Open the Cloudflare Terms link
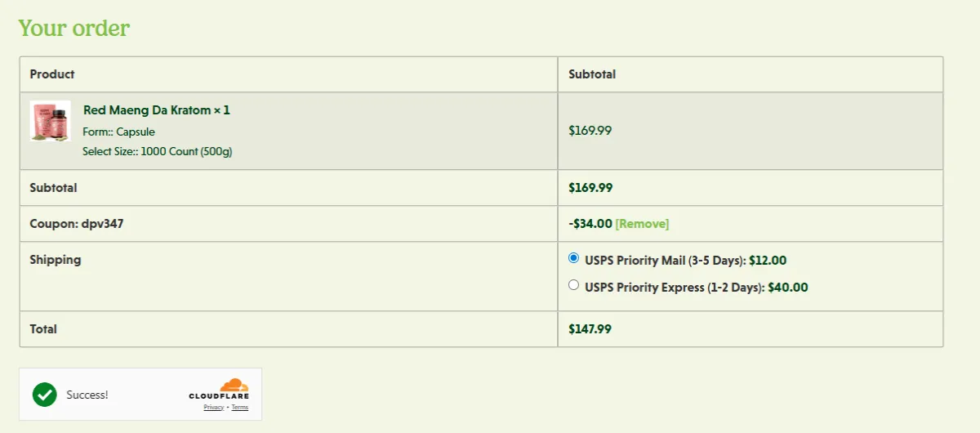Image resolution: width=980 pixels, height=433 pixels. click(x=239, y=407)
